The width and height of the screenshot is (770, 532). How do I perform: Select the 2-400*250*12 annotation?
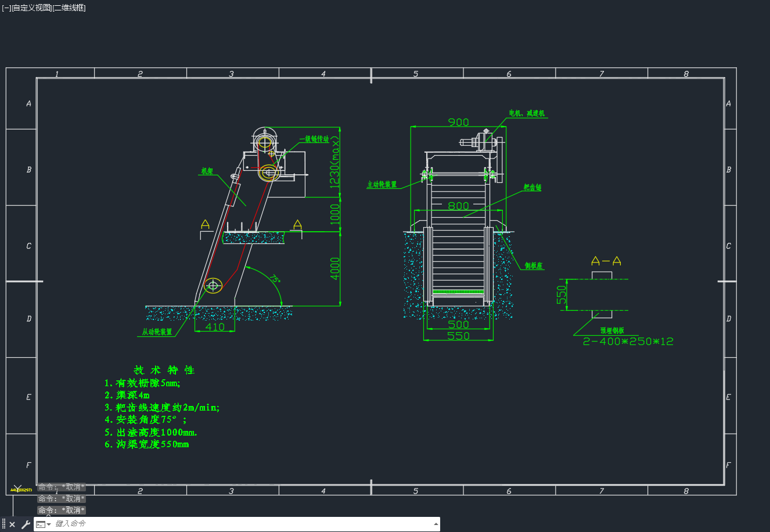pos(628,342)
